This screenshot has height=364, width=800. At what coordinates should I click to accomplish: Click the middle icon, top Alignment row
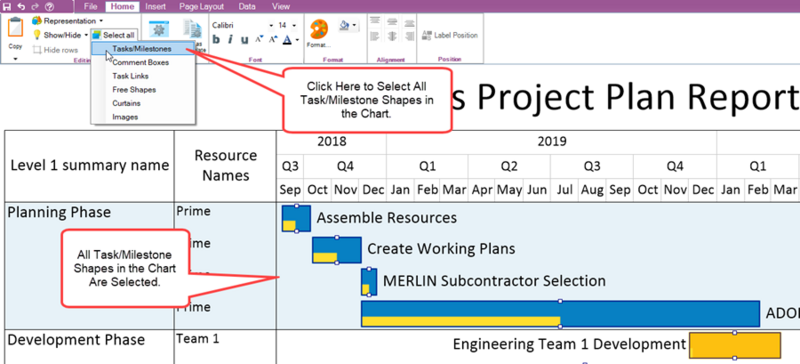pos(392,21)
